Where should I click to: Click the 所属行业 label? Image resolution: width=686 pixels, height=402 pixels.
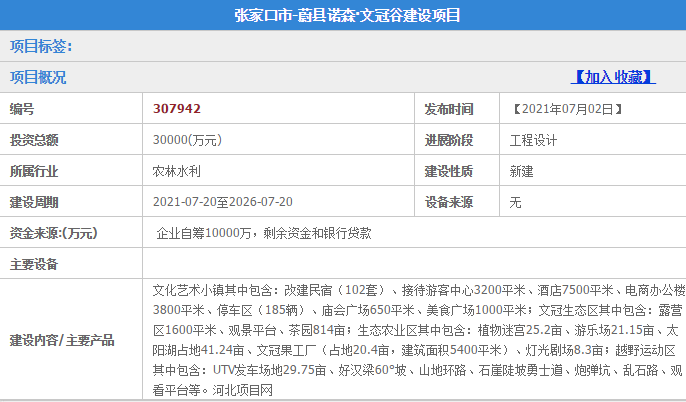34,171
